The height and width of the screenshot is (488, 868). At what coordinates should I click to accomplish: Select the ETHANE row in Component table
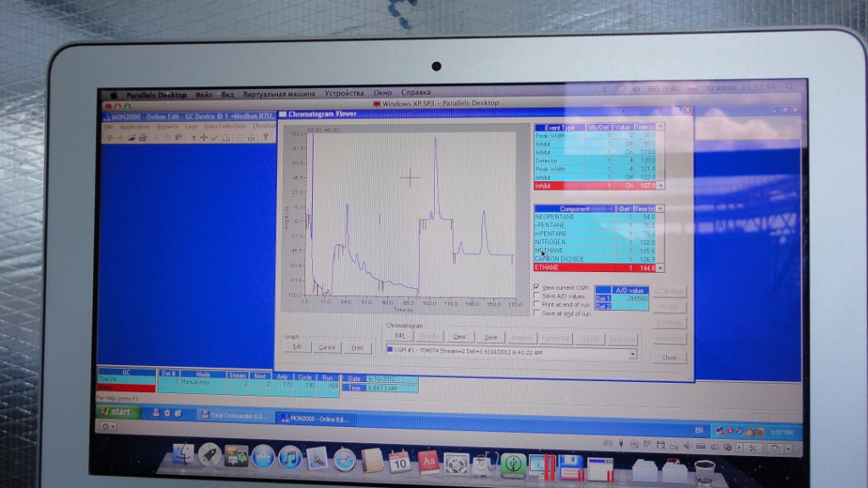pos(594,267)
